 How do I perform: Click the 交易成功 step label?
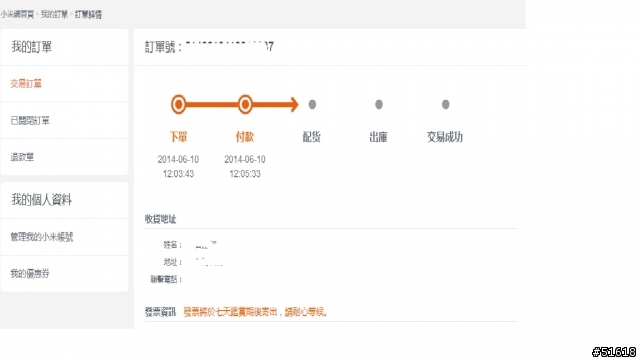tap(445, 137)
